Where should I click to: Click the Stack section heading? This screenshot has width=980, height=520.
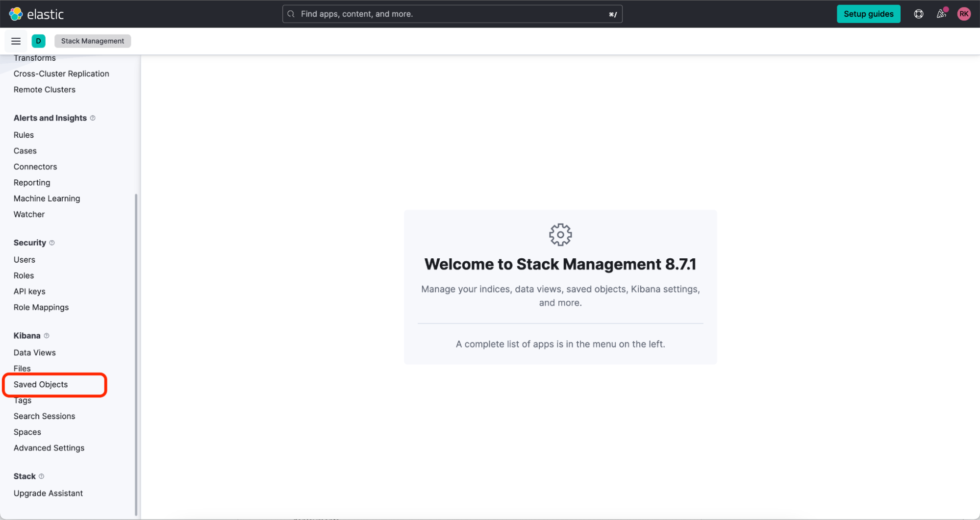25,476
